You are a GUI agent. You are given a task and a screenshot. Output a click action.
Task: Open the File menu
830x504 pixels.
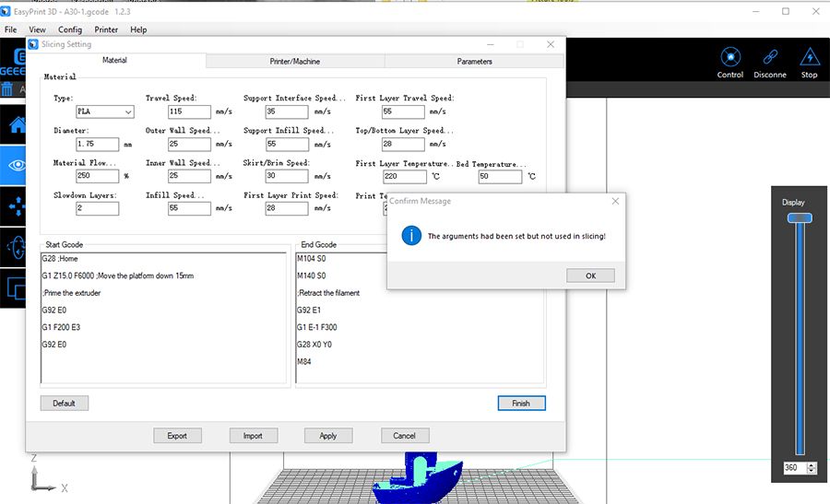(10, 29)
